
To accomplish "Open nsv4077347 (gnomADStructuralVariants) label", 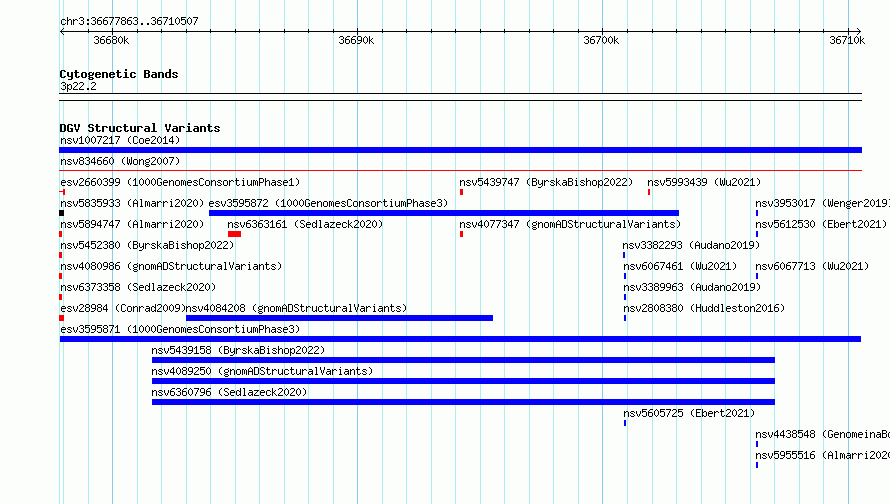I will [570, 224].
